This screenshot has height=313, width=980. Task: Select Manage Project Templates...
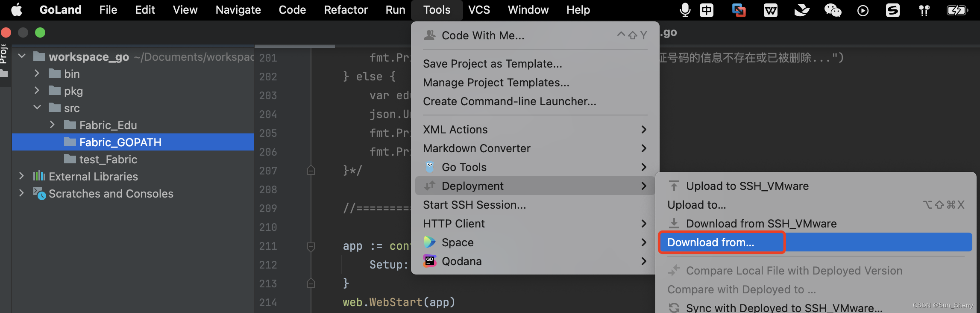click(x=535, y=82)
